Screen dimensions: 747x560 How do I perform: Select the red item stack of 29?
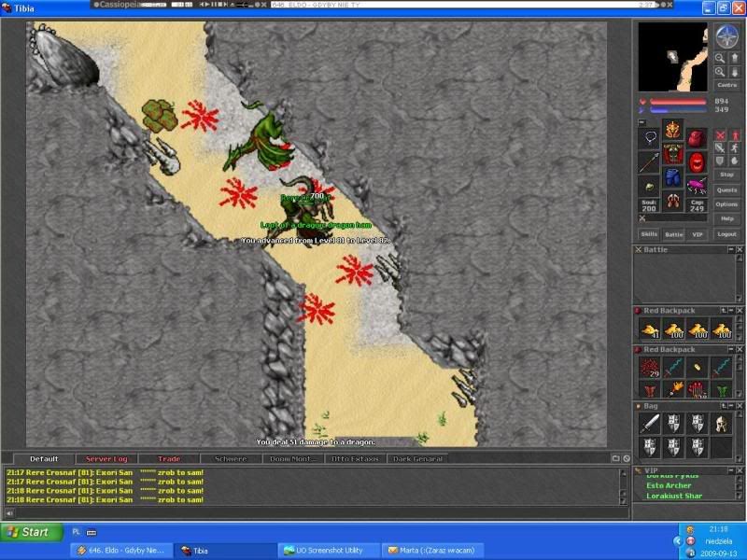pyautogui.click(x=650, y=367)
